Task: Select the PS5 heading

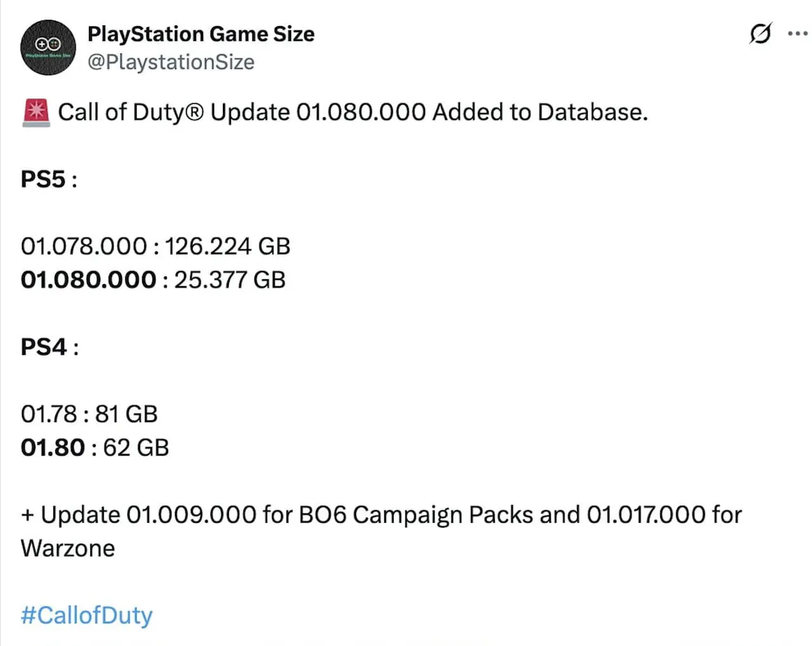Action: point(43,180)
